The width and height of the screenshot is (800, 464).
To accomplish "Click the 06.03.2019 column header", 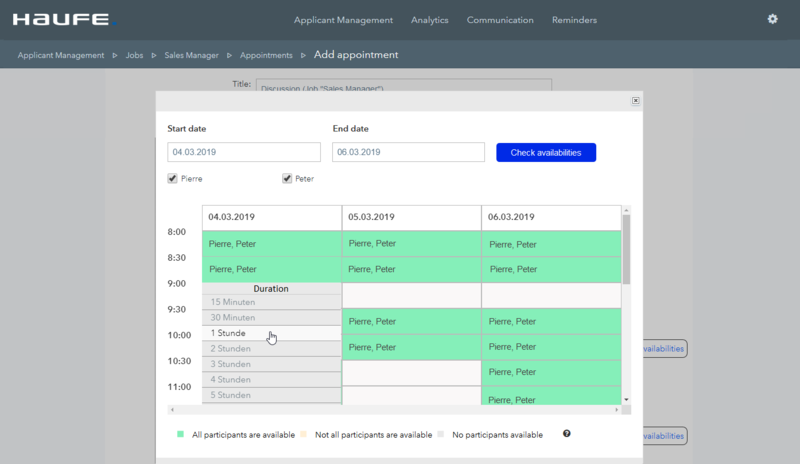I will (x=551, y=217).
